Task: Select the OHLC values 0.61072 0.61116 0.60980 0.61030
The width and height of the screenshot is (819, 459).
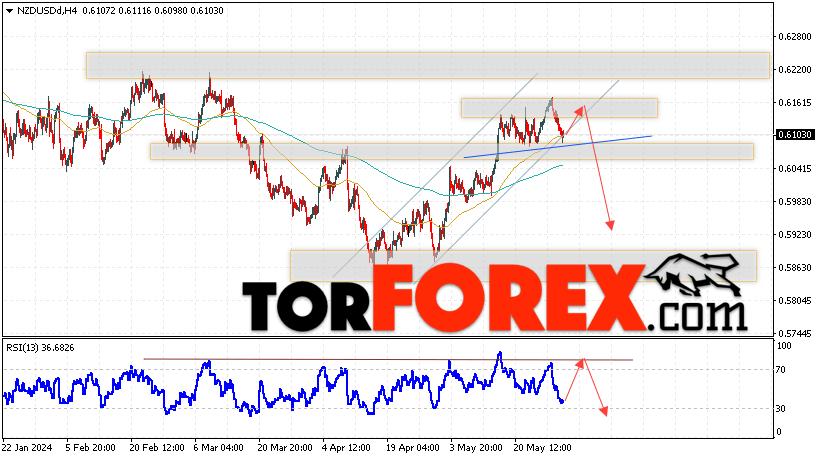Action: click(x=152, y=11)
